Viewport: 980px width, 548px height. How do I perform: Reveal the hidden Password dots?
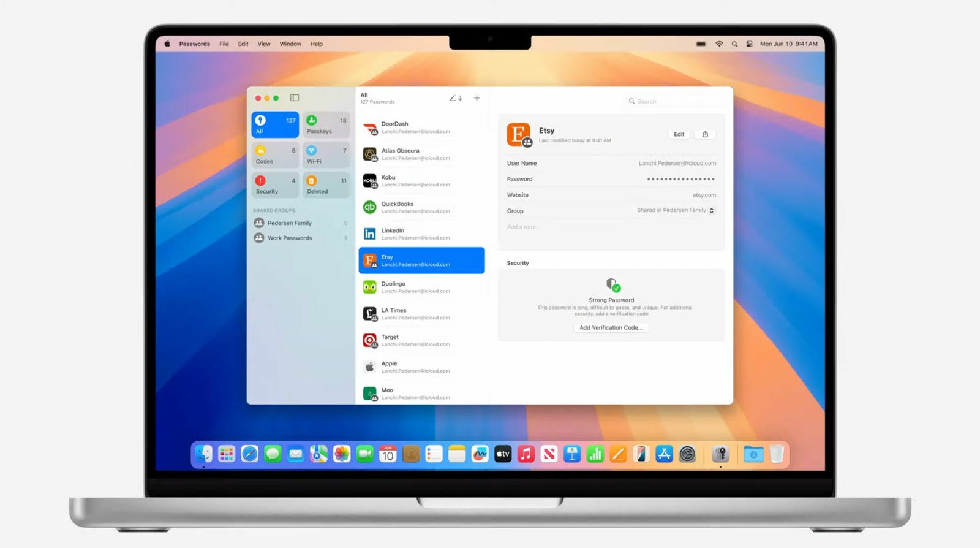(x=681, y=179)
